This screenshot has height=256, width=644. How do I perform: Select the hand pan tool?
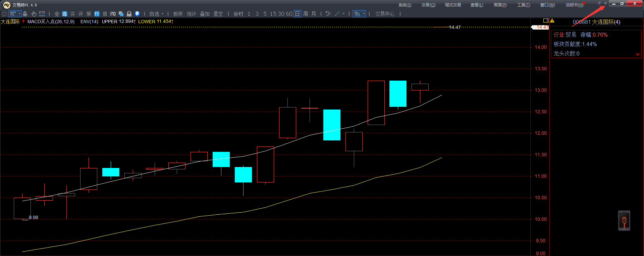pos(34,14)
